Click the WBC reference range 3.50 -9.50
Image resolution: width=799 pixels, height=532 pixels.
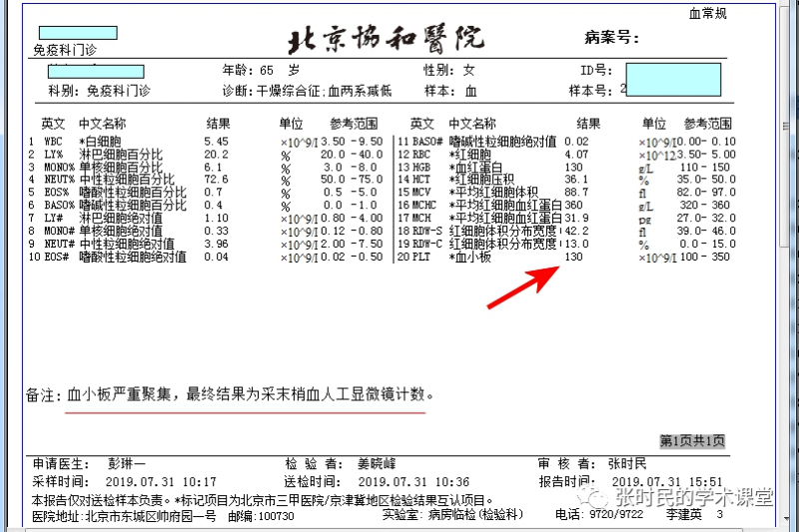pos(352,141)
